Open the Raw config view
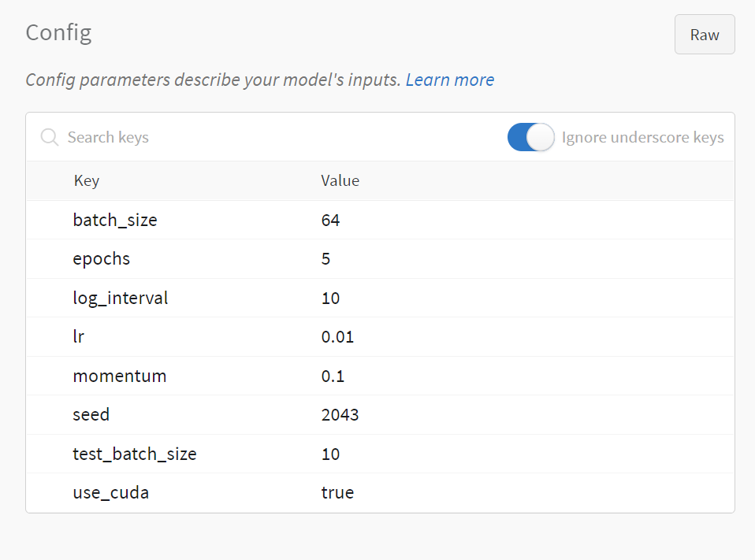 click(704, 35)
